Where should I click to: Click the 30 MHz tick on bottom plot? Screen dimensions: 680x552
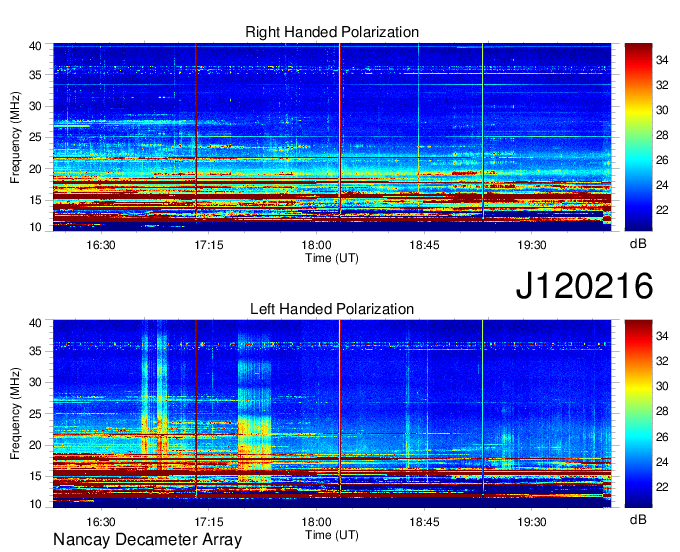[35, 382]
